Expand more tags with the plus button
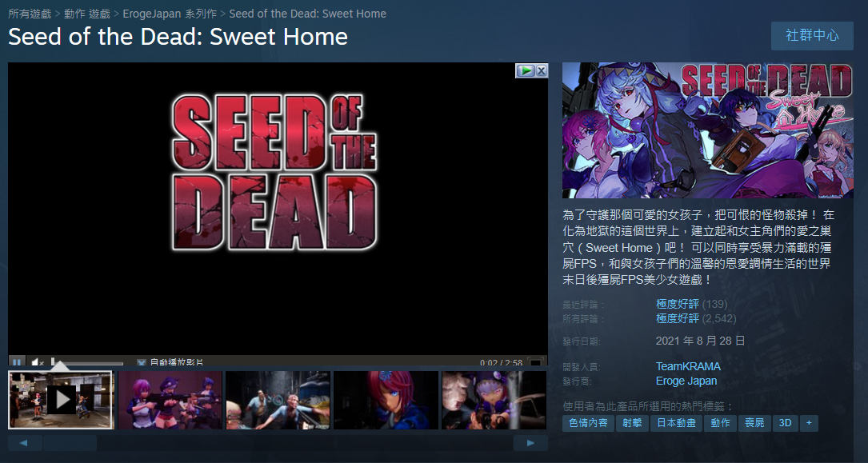The width and height of the screenshot is (868, 463). tap(809, 423)
